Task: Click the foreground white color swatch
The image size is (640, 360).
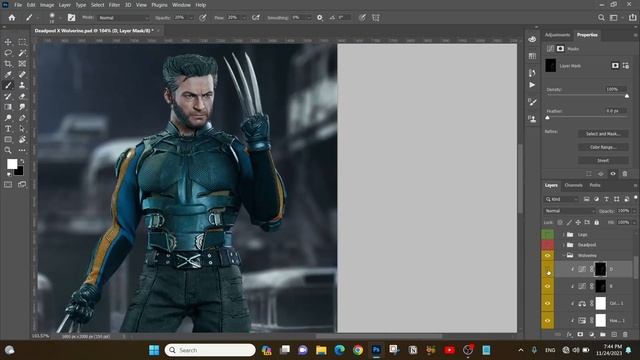Action: 12,164
